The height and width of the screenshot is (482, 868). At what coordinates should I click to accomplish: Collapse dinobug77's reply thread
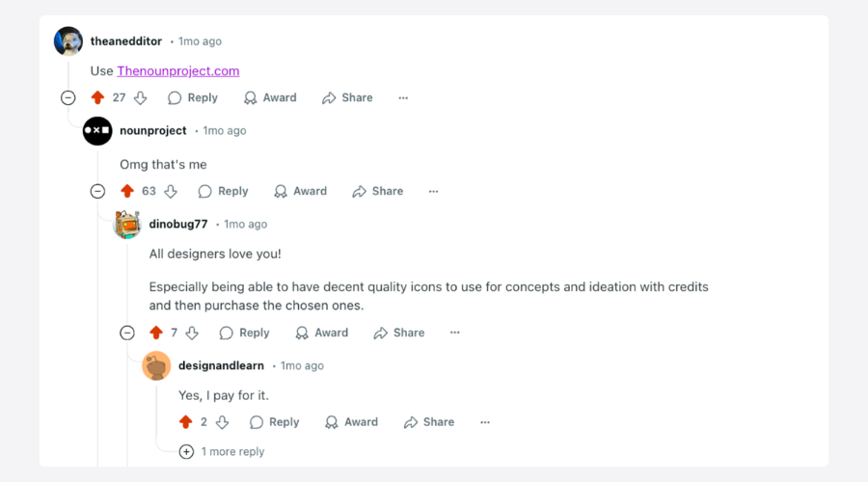(127, 333)
